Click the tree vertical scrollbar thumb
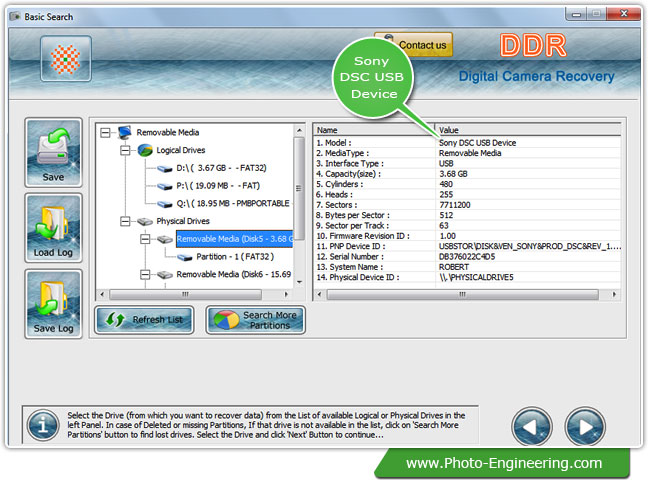This screenshot has width=648, height=480. click(x=299, y=189)
